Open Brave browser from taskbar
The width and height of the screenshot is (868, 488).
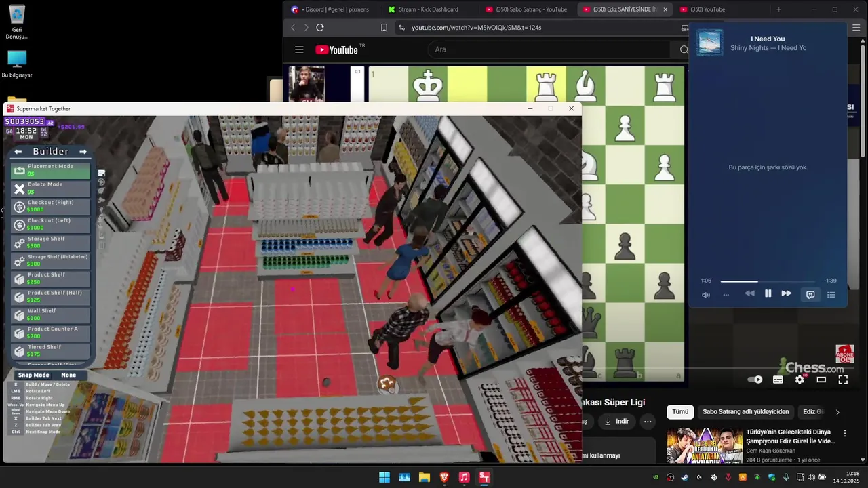444,477
